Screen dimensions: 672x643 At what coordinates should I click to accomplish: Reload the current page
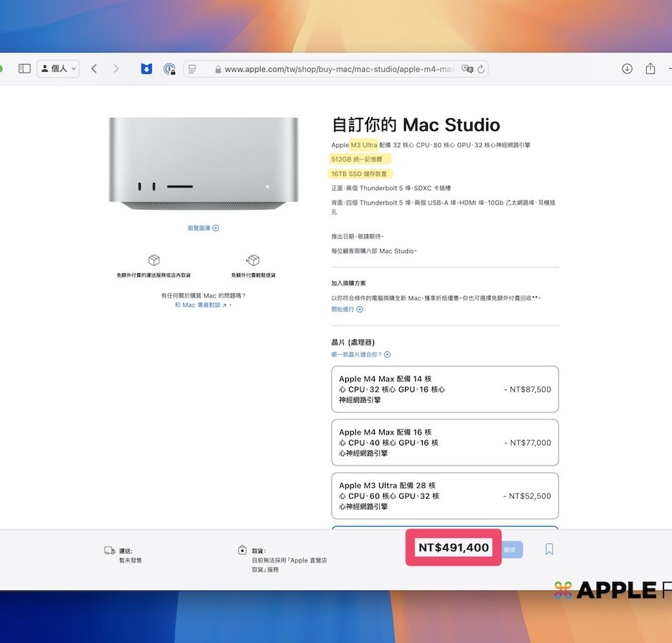click(x=481, y=69)
